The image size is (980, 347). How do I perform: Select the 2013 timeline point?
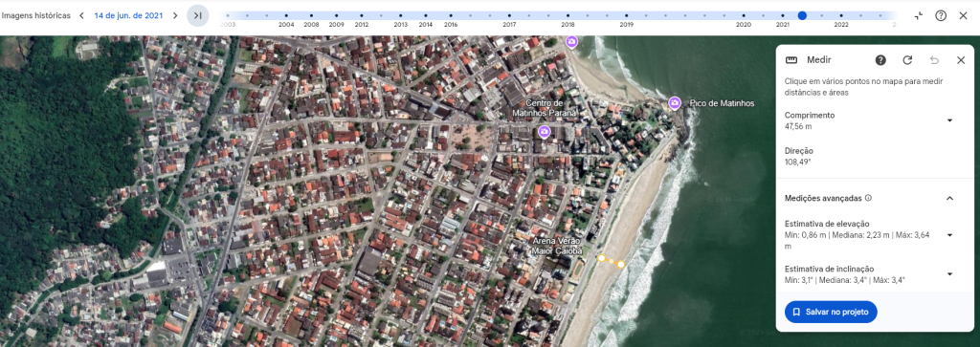pos(401,15)
